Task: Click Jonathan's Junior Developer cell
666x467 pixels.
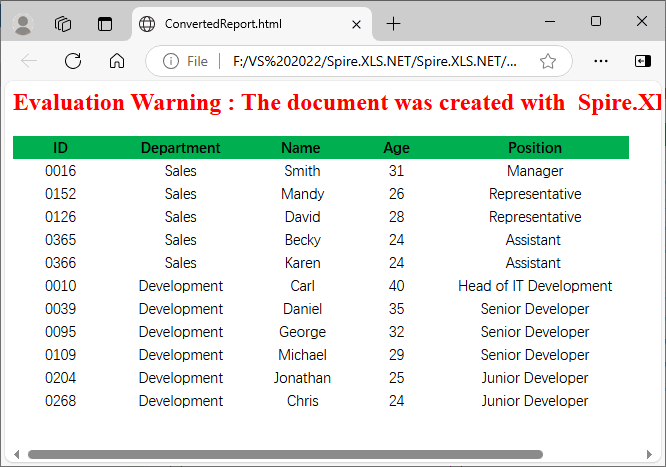Action: pyautogui.click(x=535, y=377)
